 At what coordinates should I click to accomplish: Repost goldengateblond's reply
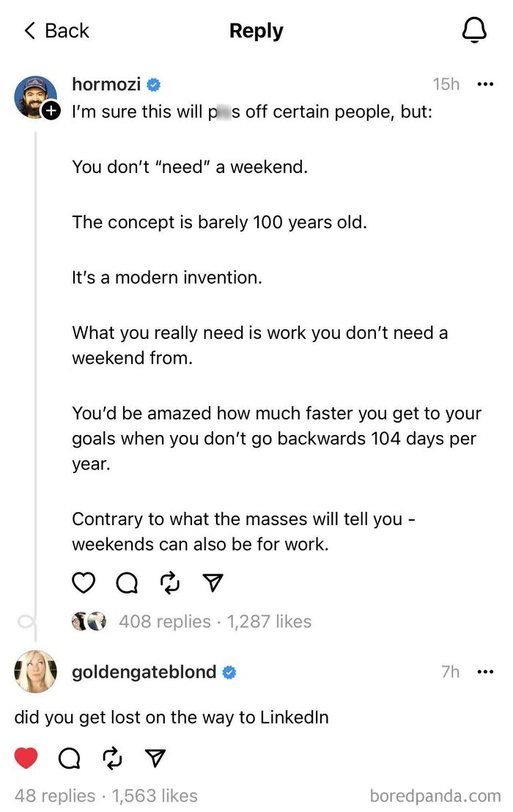[x=112, y=758]
